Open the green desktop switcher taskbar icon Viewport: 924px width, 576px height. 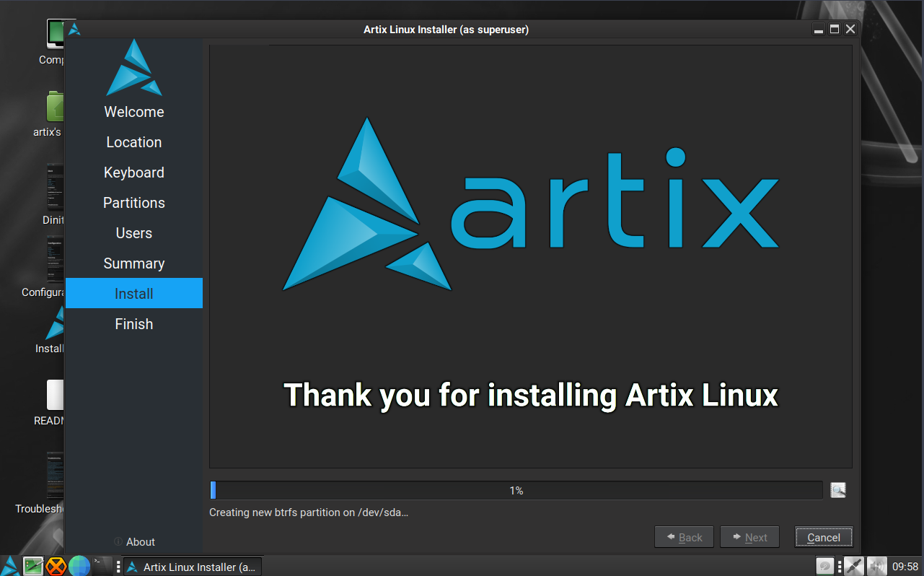coord(33,566)
